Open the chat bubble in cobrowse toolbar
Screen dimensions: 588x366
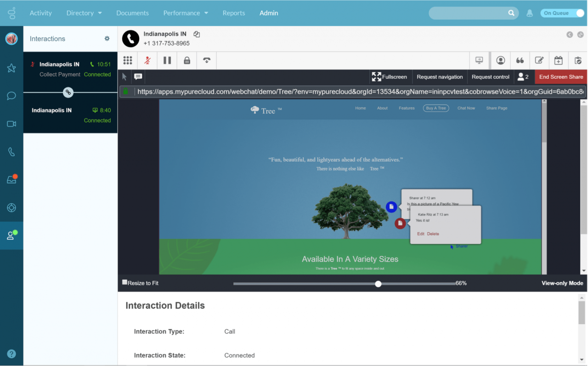click(x=138, y=77)
